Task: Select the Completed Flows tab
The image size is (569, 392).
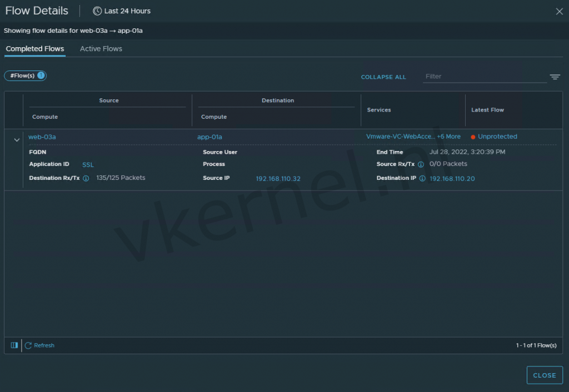Action: [34, 48]
